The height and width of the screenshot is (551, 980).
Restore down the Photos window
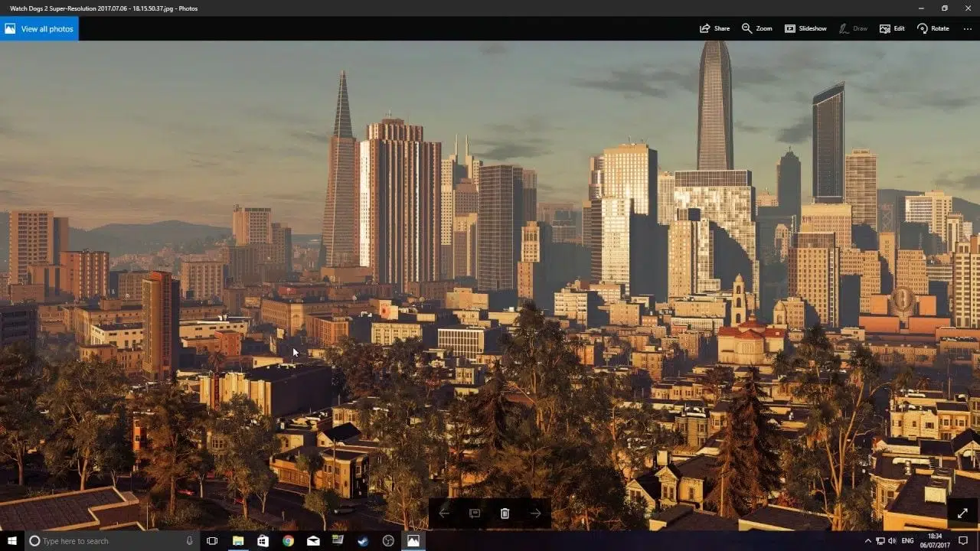[945, 8]
